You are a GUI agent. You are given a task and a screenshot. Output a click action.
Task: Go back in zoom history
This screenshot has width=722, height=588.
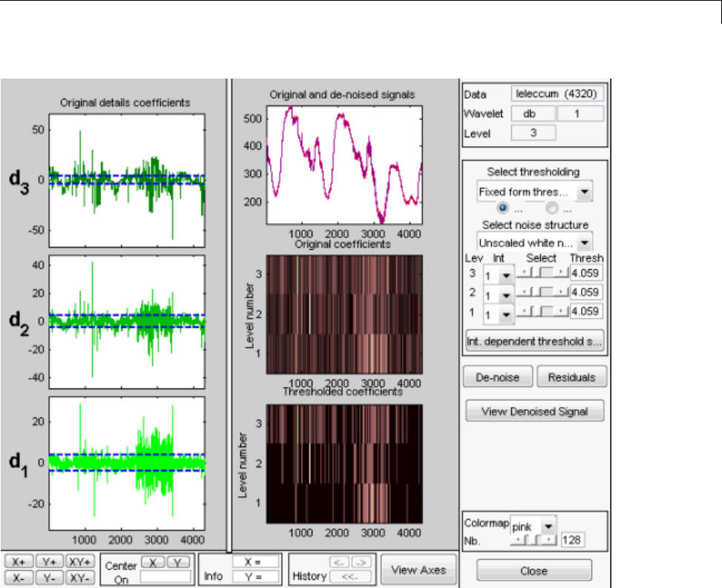pyautogui.click(x=339, y=562)
